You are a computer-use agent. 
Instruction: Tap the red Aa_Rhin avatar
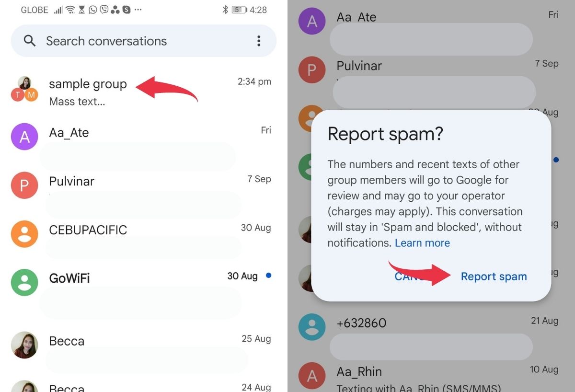[312, 376]
